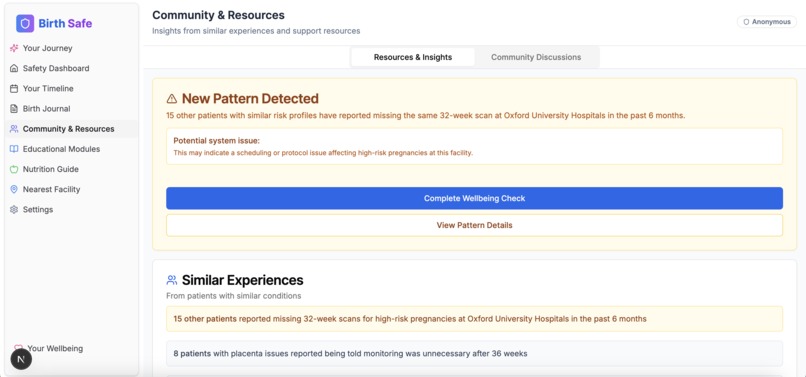Viewport: 806px width, 377px height.
Task: Click the Birth Safe brand name
Action: click(x=65, y=24)
